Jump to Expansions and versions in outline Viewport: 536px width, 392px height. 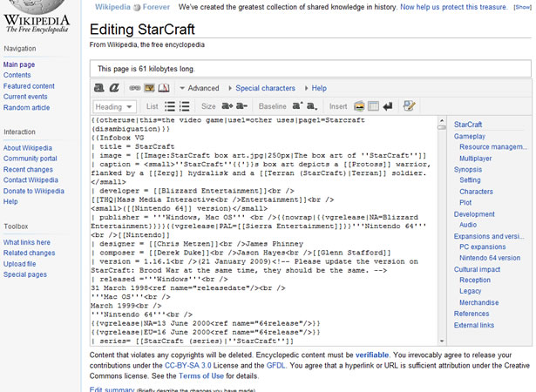pyautogui.click(x=489, y=236)
